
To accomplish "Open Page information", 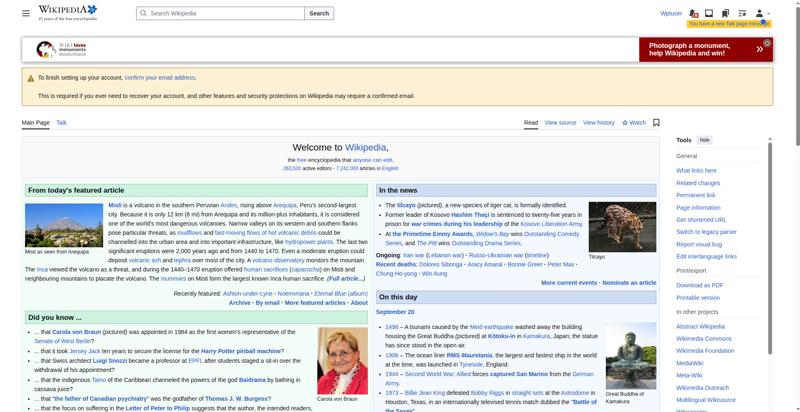I will point(698,208).
